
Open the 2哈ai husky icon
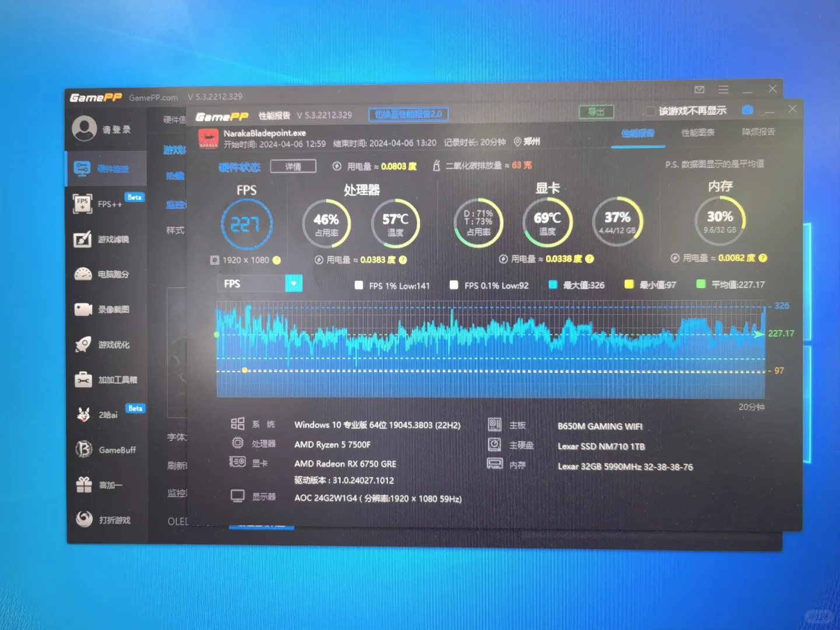(83, 415)
